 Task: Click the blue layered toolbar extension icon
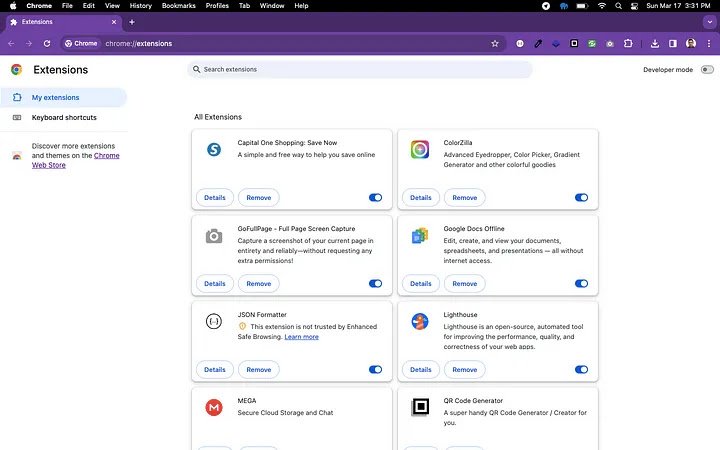point(556,44)
